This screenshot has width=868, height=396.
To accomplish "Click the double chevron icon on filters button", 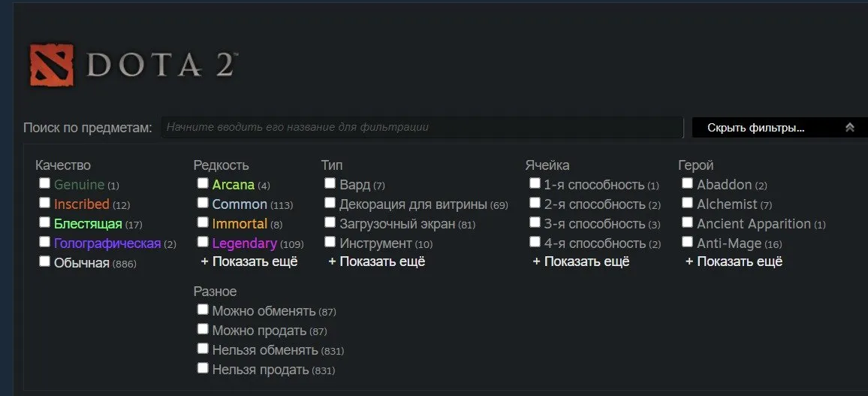I will (x=850, y=128).
